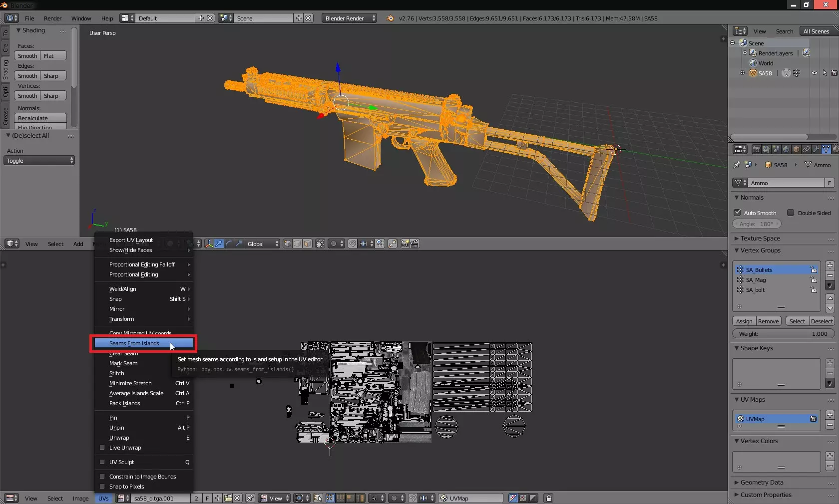
Task: Expand the SA58 object tree node
Action: (742, 73)
